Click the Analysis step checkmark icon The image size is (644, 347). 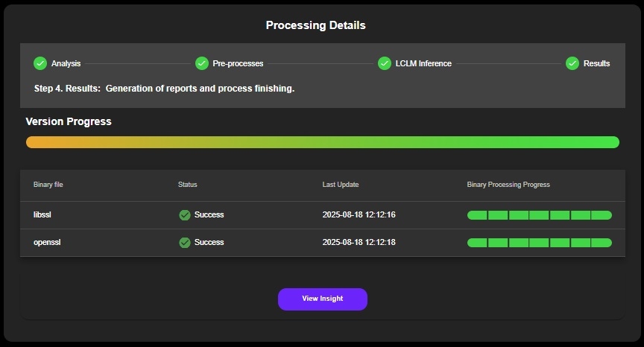(40, 63)
